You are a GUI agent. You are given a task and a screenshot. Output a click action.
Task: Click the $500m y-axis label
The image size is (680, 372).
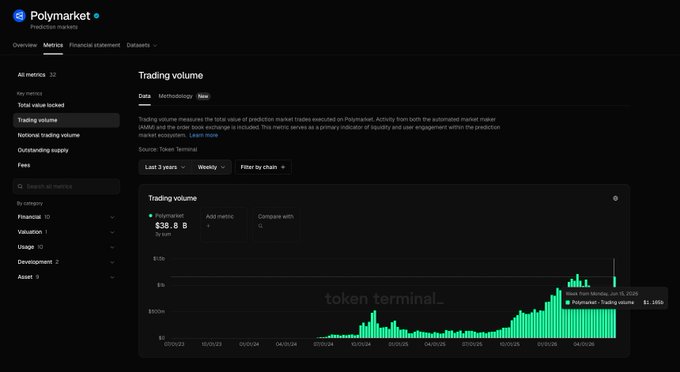[x=157, y=311]
